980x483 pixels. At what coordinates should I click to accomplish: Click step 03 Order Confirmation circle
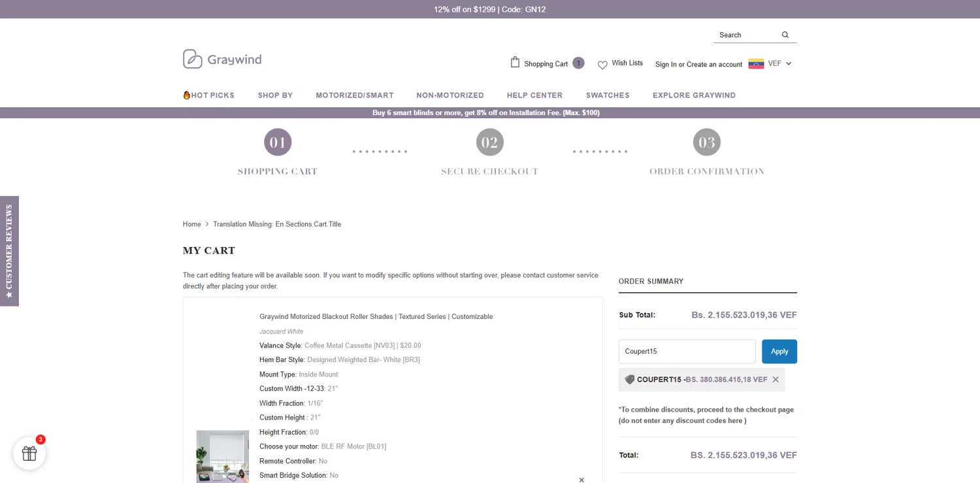pos(707,142)
